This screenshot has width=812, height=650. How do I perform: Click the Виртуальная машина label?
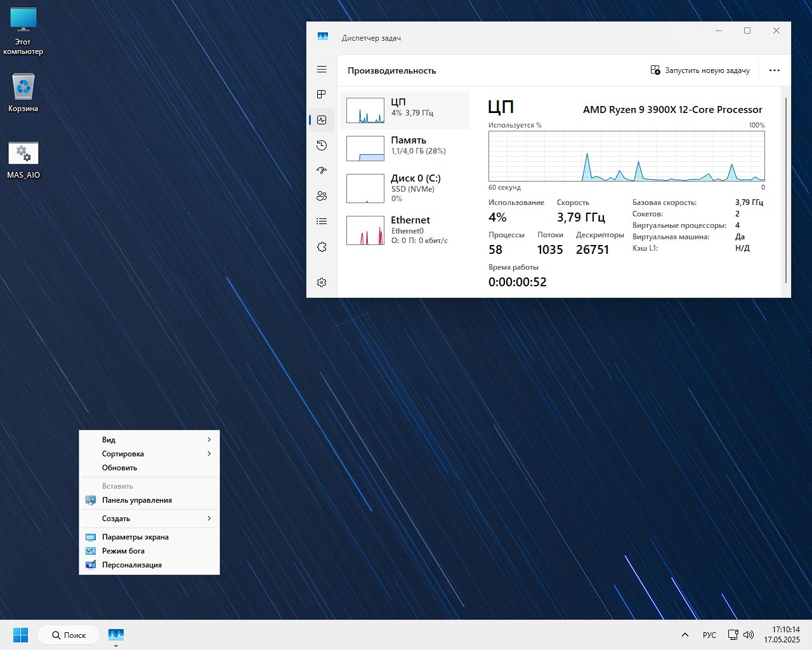671,237
